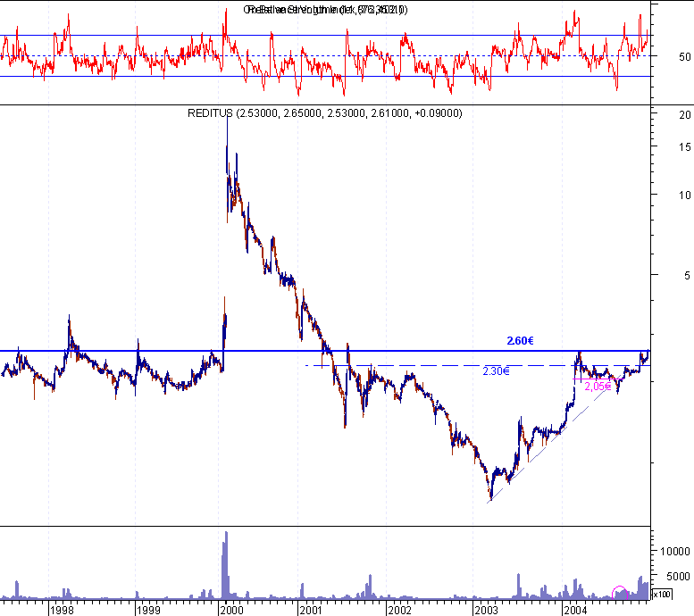Click the 2001 year label on the time axis
Viewport: 694px width, 616px height.
[310, 611]
